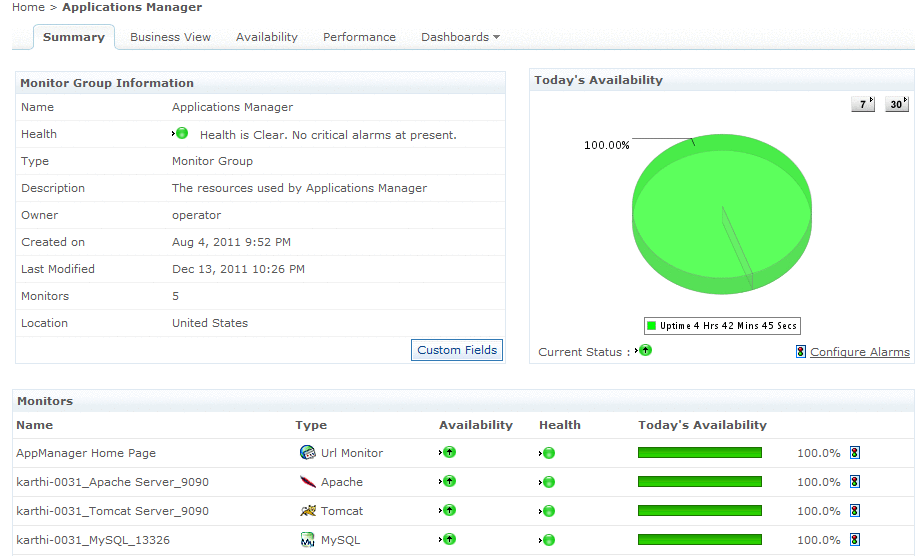This screenshot has width=923, height=556.
Task: Click the Home breadcrumb link
Action: [28, 7]
